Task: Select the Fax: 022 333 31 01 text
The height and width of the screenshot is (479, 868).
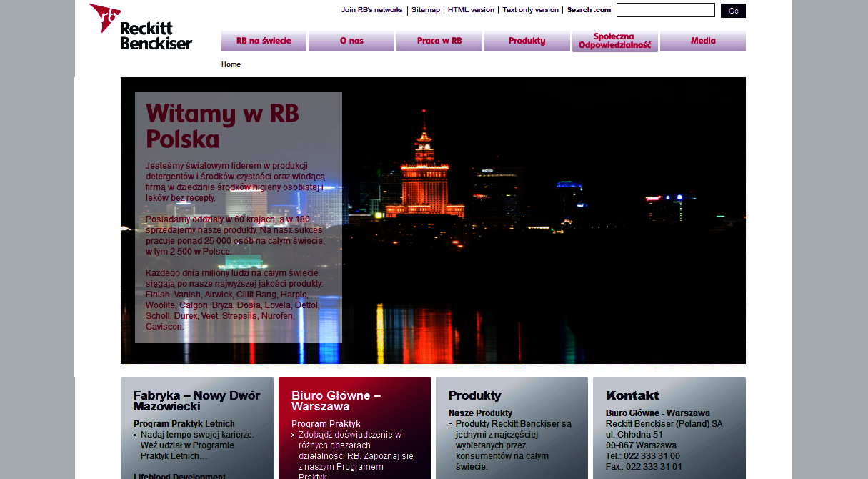Action: point(644,467)
